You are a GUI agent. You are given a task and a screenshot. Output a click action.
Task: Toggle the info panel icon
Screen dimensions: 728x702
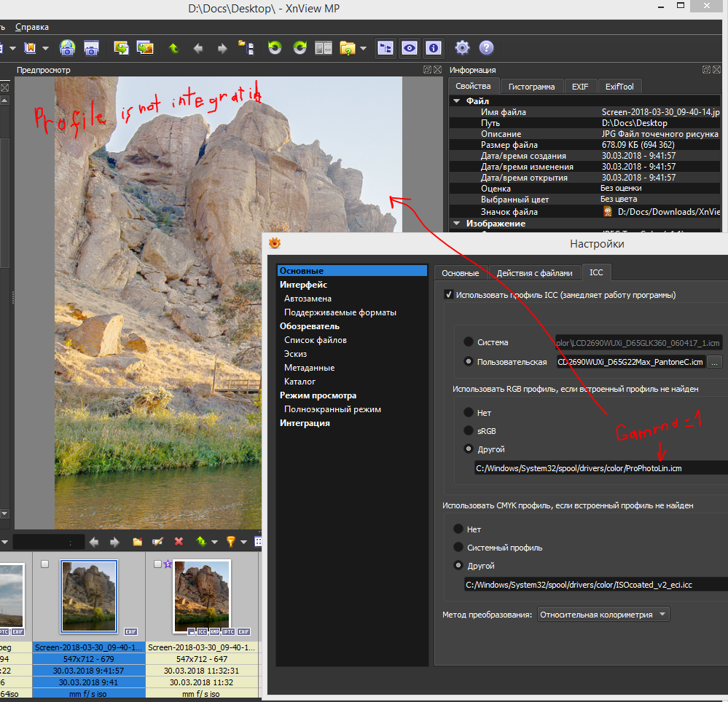[434, 48]
